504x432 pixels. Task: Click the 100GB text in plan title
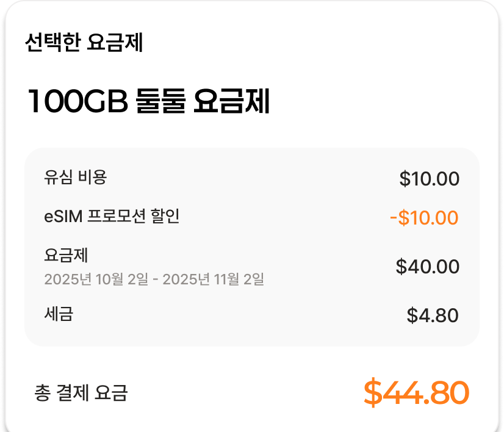(x=77, y=102)
